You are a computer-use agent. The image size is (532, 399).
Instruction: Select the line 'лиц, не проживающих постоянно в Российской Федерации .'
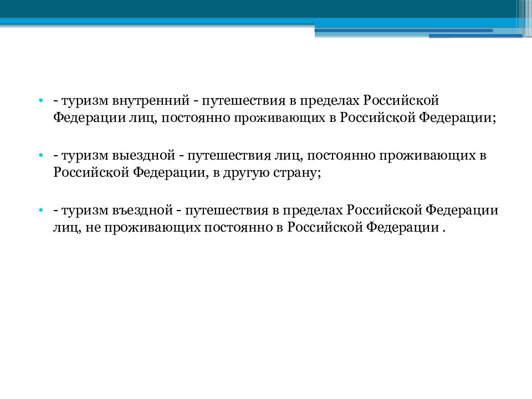pos(249,227)
